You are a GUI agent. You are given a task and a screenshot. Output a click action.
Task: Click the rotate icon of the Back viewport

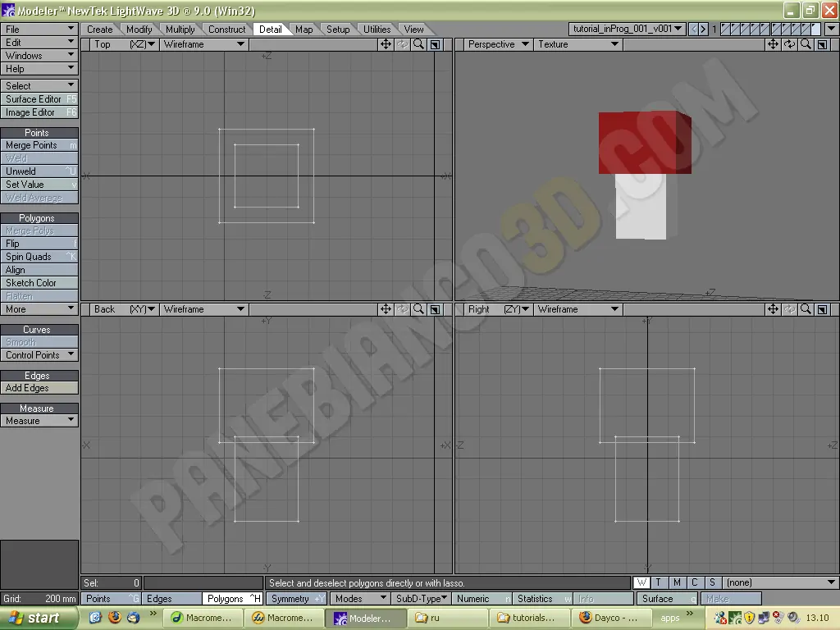pos(402,309)
